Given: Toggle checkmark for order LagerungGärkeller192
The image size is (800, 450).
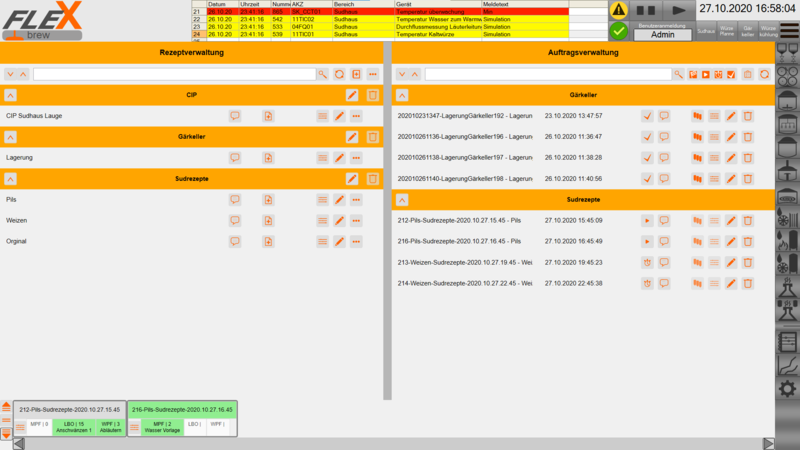Looking at the screenshot, I should pos(647,116).
